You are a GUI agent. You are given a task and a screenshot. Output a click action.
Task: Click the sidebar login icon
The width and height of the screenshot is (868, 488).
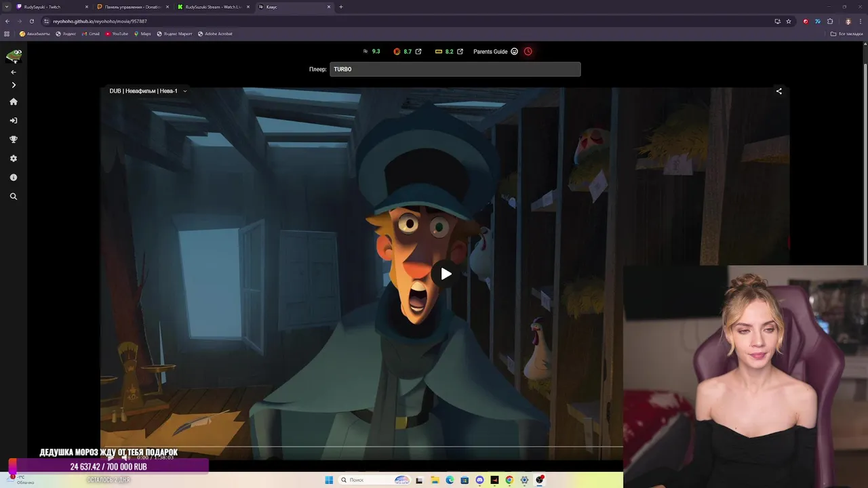click(x=13, y=121)
